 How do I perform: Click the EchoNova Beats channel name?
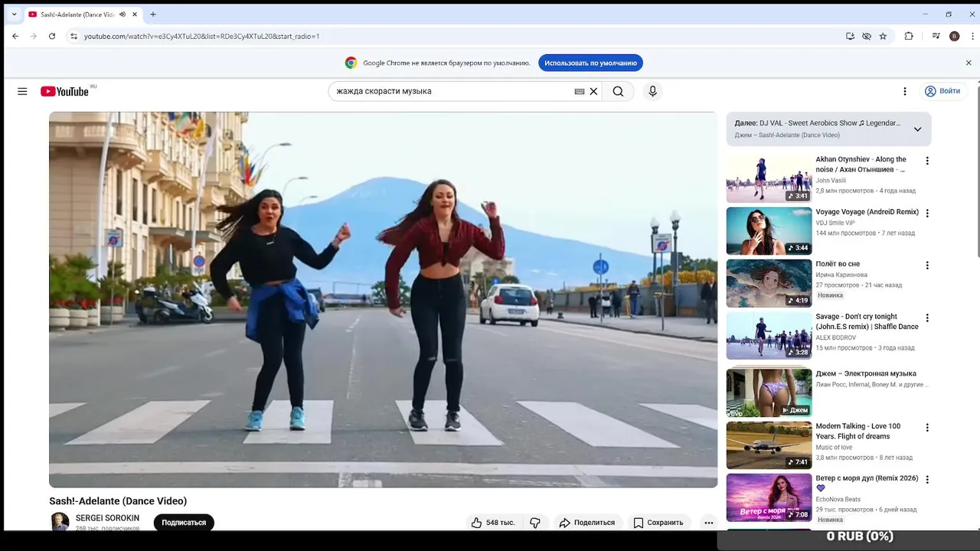[838, 500]
